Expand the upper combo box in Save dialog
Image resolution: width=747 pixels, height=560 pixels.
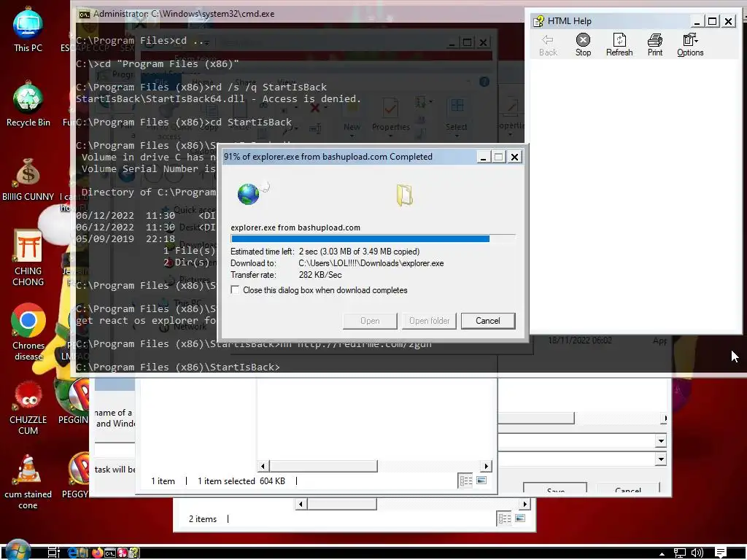661,441
